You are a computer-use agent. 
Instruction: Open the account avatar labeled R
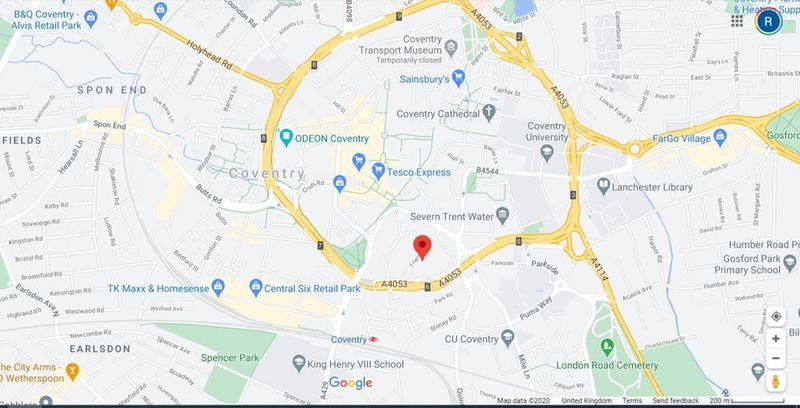769,21
